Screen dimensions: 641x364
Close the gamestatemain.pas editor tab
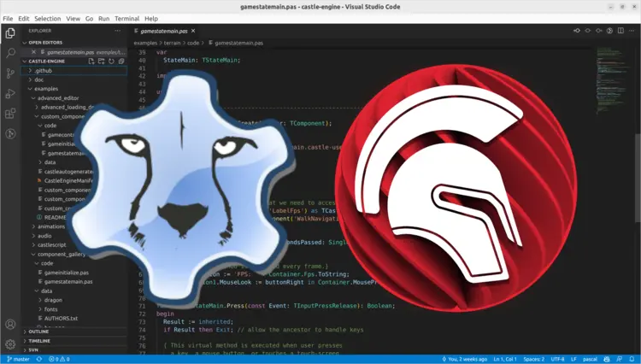pos(193,31)
